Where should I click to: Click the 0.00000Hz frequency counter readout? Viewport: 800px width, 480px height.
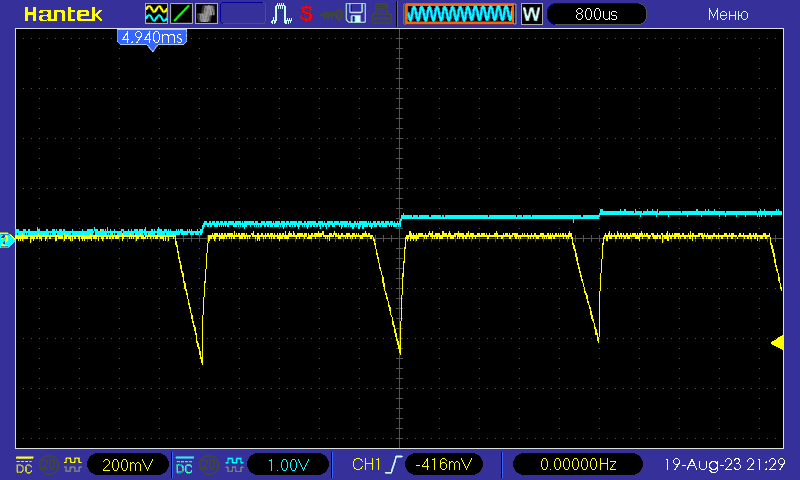click(x=578, y=465)
